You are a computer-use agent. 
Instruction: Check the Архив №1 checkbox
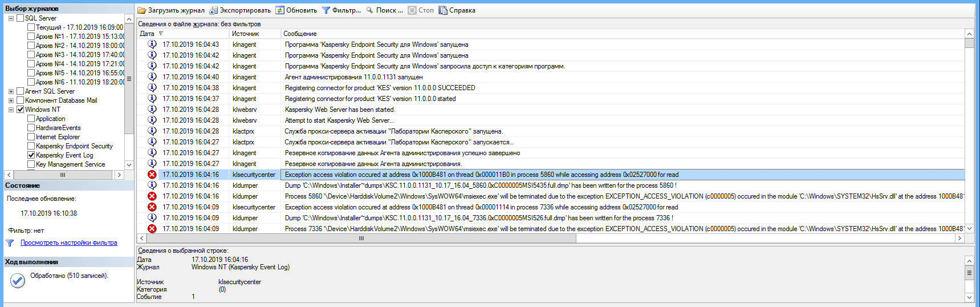click(31, 37)
